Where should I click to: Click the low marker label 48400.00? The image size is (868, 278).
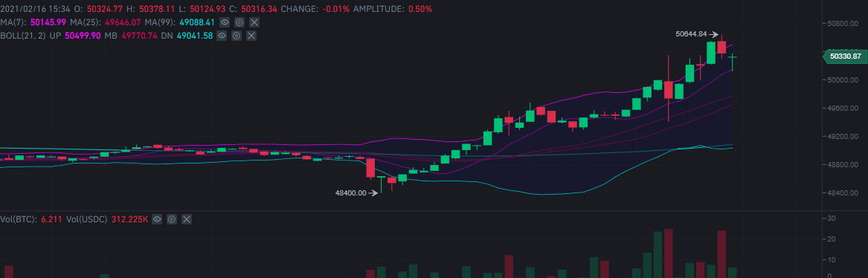(x=351, y=193)
